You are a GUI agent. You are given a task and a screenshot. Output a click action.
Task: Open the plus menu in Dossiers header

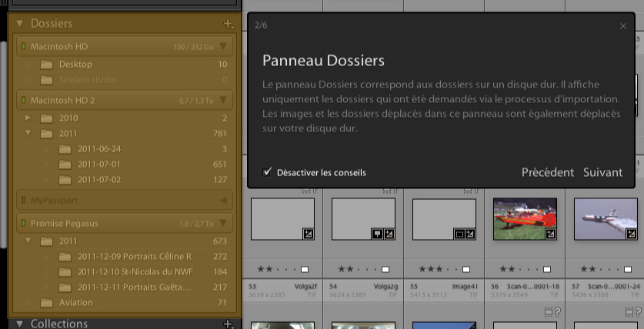pyautogui.click(x=229, y=24)
